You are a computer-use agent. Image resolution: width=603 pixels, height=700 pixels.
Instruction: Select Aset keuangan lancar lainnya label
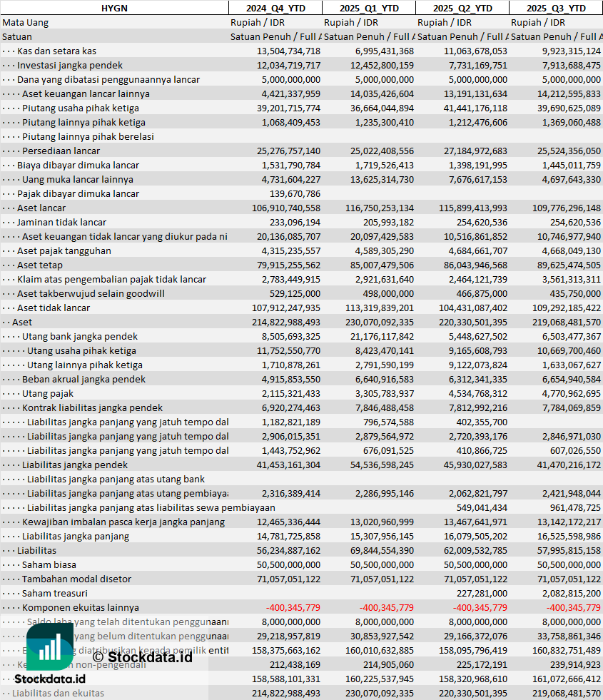pyautogui.click(x=86, y=93)
